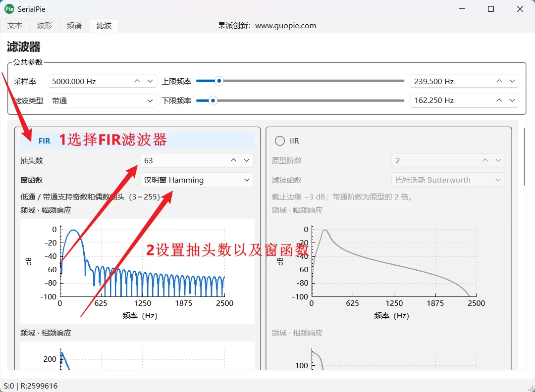
Task: Increase 上限频率 239.500 Hz with up arrow
Action: tap(499, 81)
